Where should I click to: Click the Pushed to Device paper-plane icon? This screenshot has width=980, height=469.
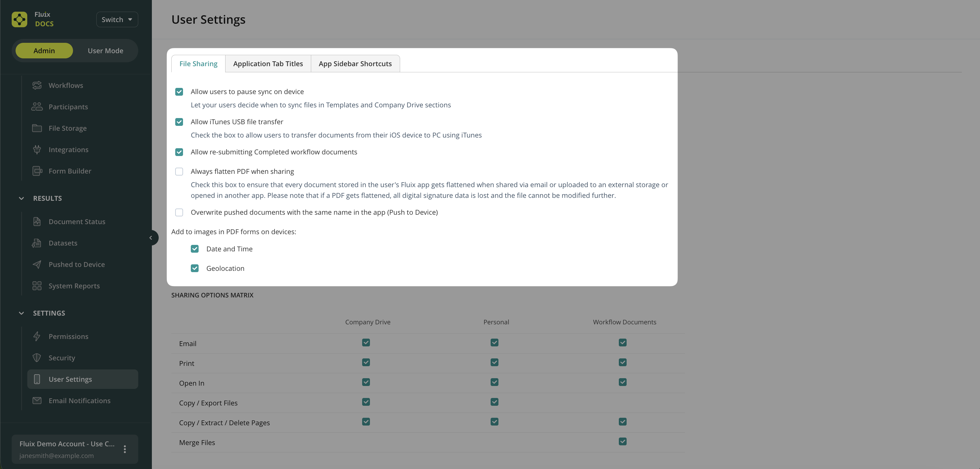click(37, 264)
